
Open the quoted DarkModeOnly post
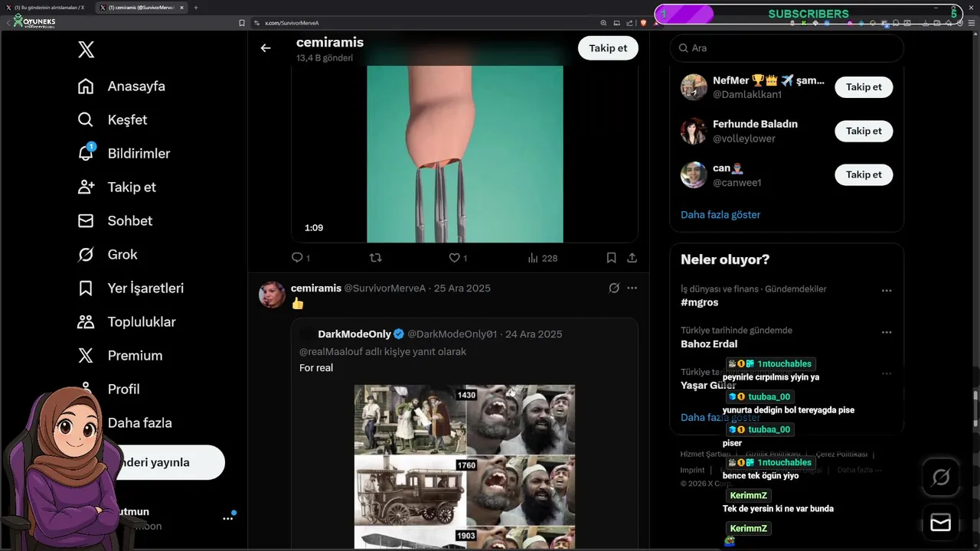click(x=464, y=432)
